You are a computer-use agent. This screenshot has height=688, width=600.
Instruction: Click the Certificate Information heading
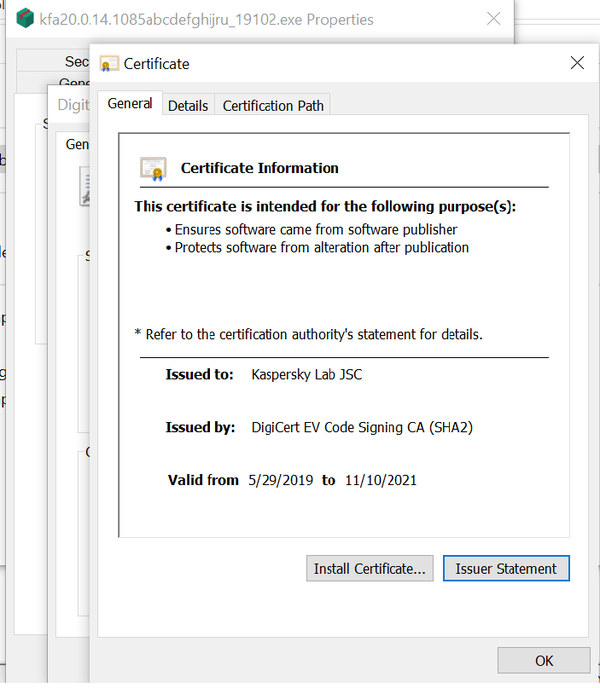coord(259,168)
